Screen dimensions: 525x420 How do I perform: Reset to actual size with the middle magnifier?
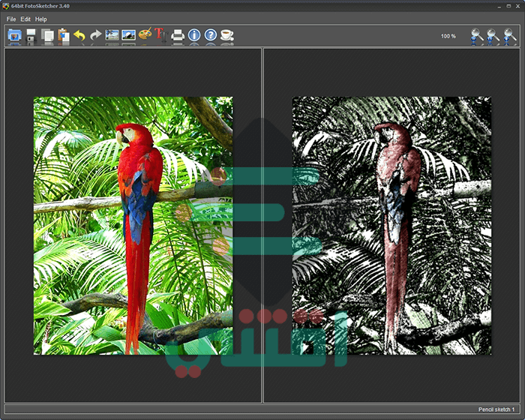pyautogui.click(x=493, y=35)
